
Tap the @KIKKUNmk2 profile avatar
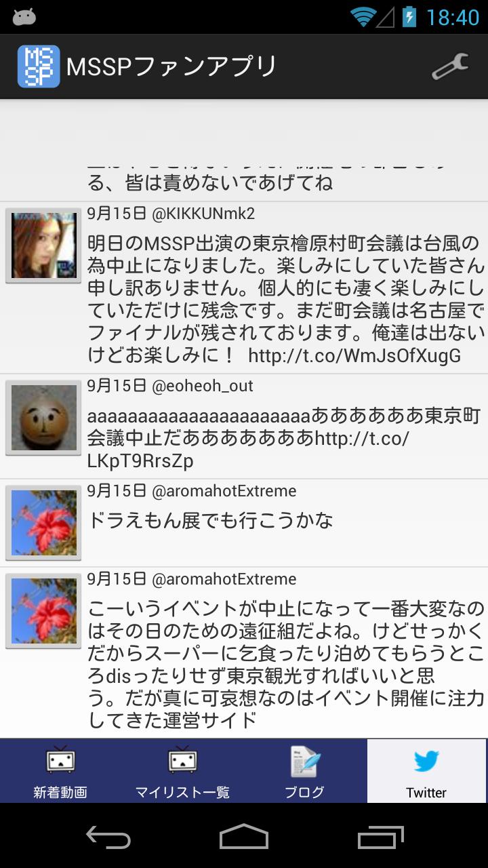[43, 245]
